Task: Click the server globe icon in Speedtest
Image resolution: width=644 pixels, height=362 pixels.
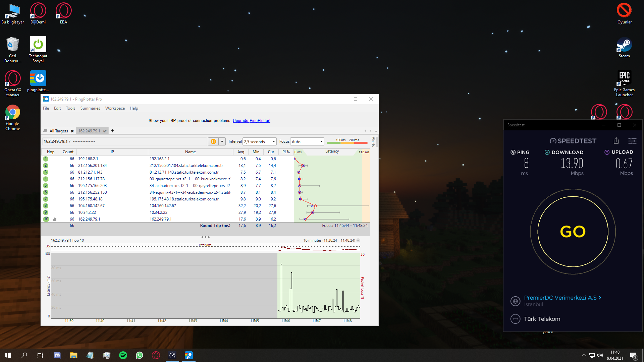Action: [515, 301]
